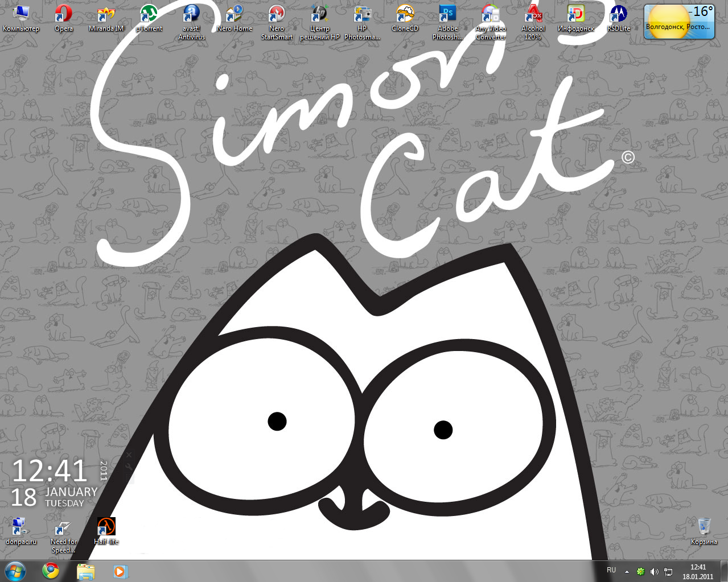The height and width of the screenshot is (582, 728).
Task: Launch the Opera browser shortcut
Action: point(64,19)
